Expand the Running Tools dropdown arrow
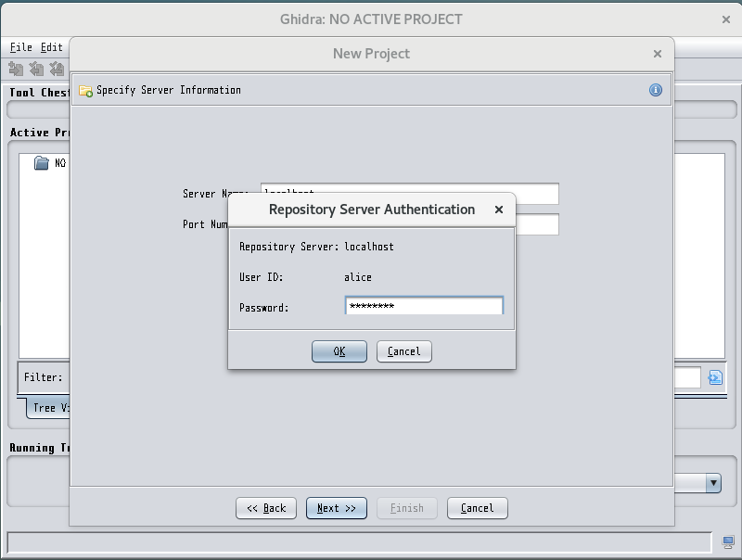The image size is (742, 560). click(x=713, y=483)
